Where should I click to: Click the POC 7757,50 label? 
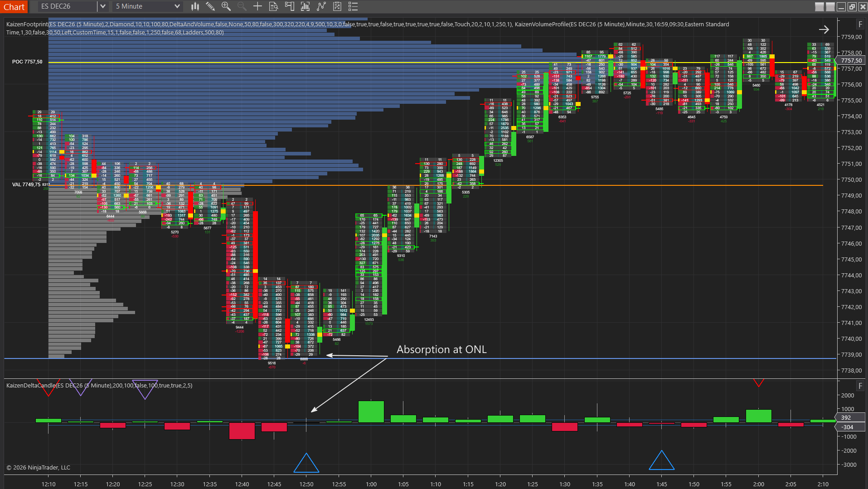pyautogui.click(x=27, y=62)
